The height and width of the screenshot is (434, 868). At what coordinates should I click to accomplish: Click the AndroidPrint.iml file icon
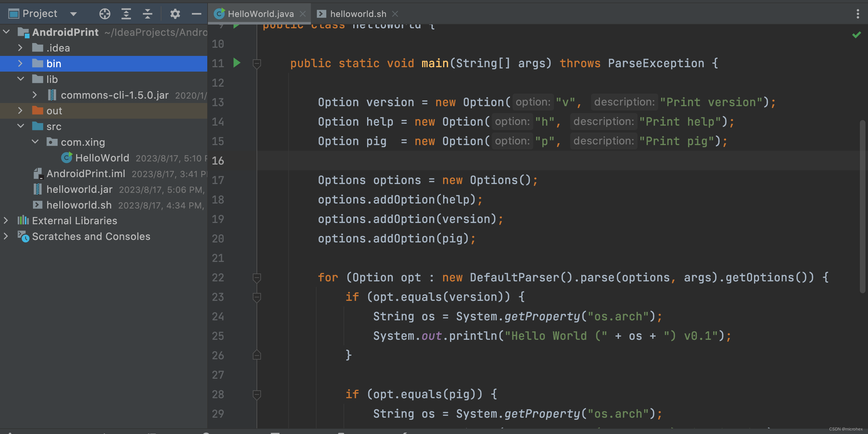coord(38,174)
